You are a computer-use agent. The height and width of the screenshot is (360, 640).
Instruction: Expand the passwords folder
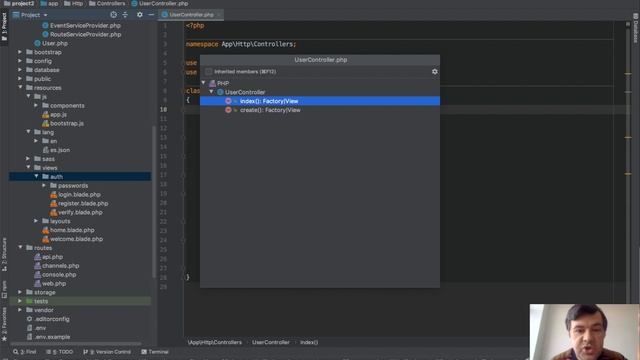coord(44,185)
